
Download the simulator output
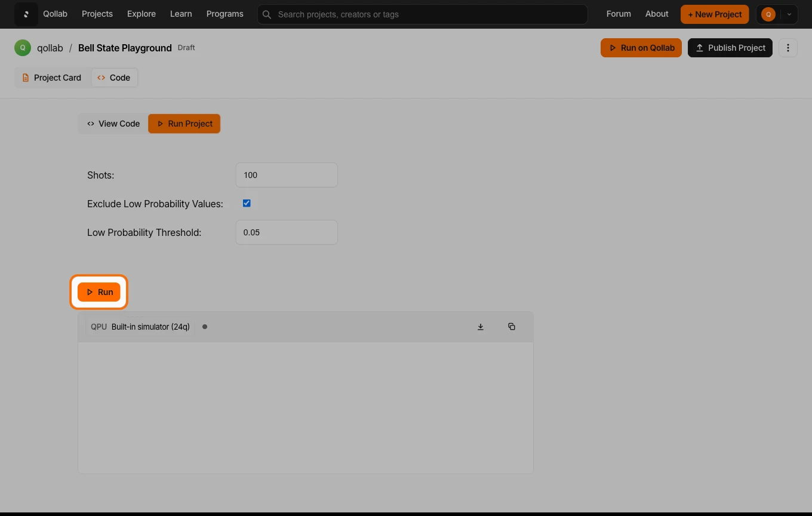tap(481, 327)
